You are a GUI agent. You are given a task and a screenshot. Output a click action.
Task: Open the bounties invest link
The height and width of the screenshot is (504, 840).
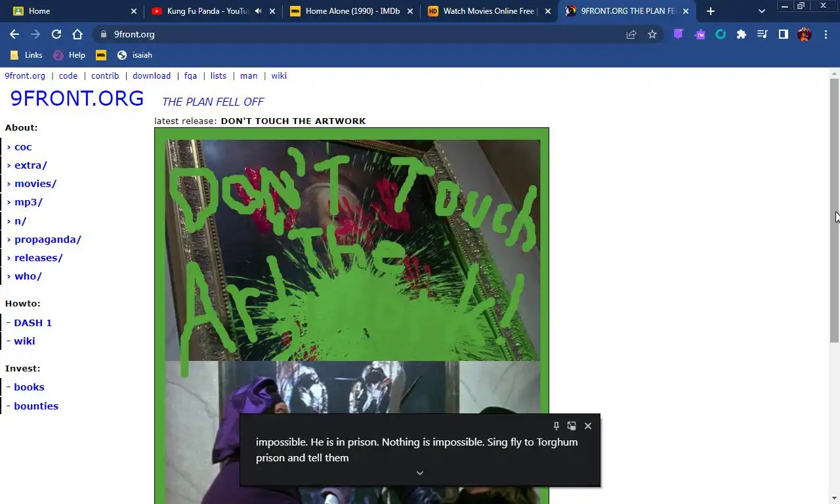click(36, 406)
